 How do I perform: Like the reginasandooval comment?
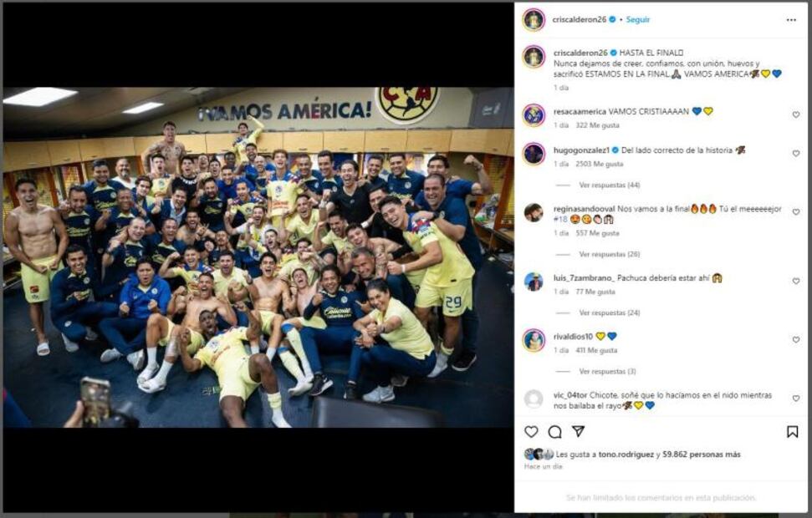[796, 212]
